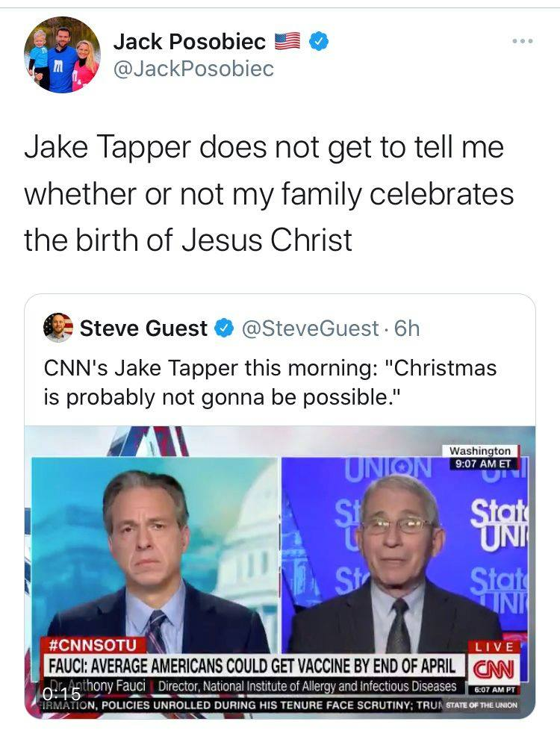This screenshot has width=560, height=754.
Task: Click the verified badge next to Steve Guest
Action: [x=223, y=328]
